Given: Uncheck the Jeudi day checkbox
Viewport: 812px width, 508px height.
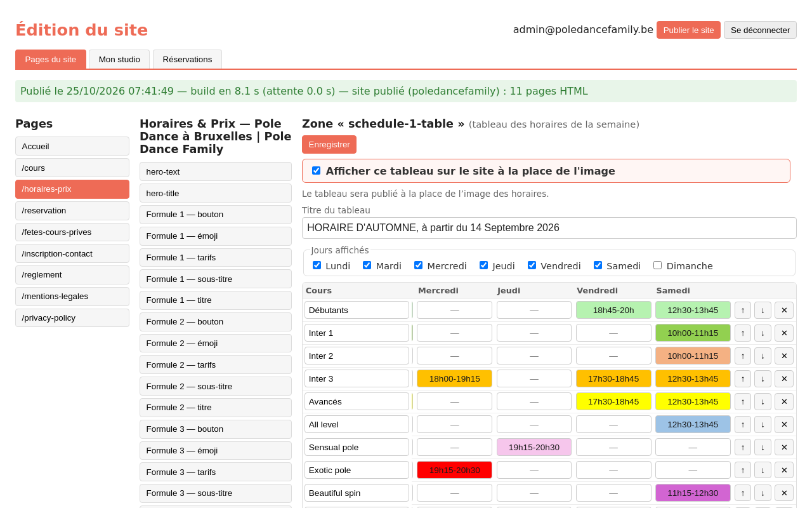Looking at the screenshot, I should click(483, 265).
